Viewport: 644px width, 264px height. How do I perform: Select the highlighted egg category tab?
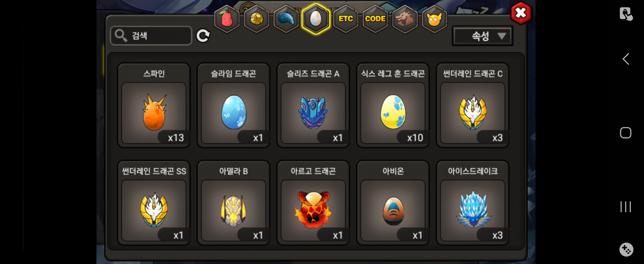coord(316,19)
